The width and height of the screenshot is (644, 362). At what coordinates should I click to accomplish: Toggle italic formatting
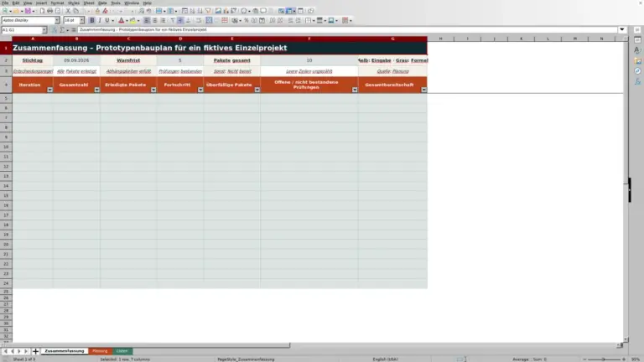(x=100, y=20)
